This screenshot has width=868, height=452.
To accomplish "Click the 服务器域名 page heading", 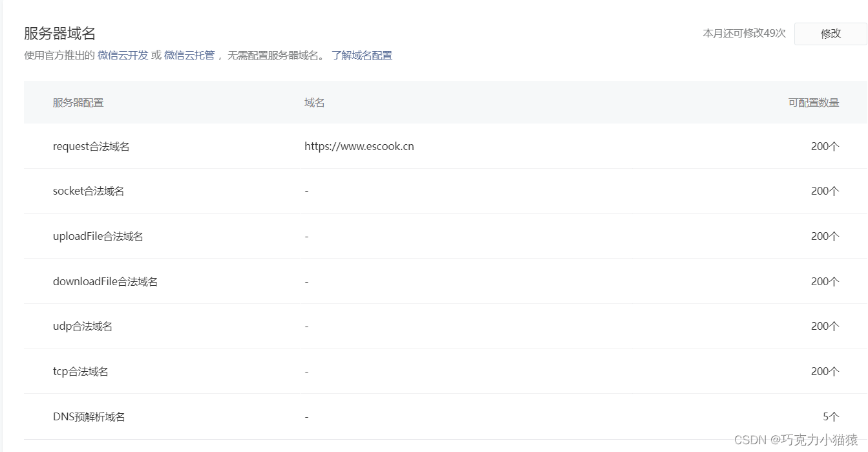I will tap(58, 33).
